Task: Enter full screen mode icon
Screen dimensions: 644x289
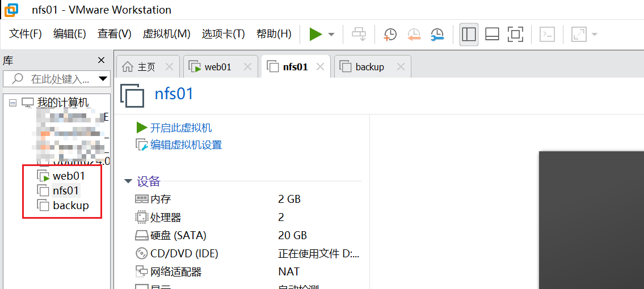Action: click(x=515, y=35)
